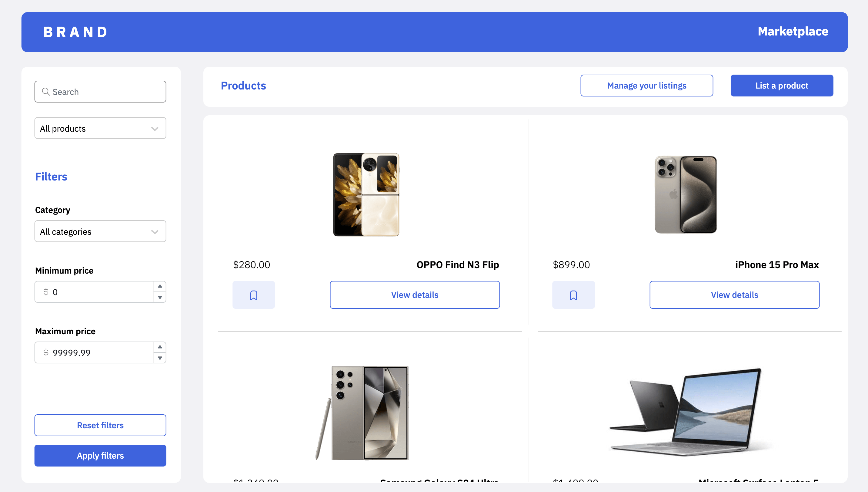
Task: Click the search magnifier icon
Action: coord(45,92)
